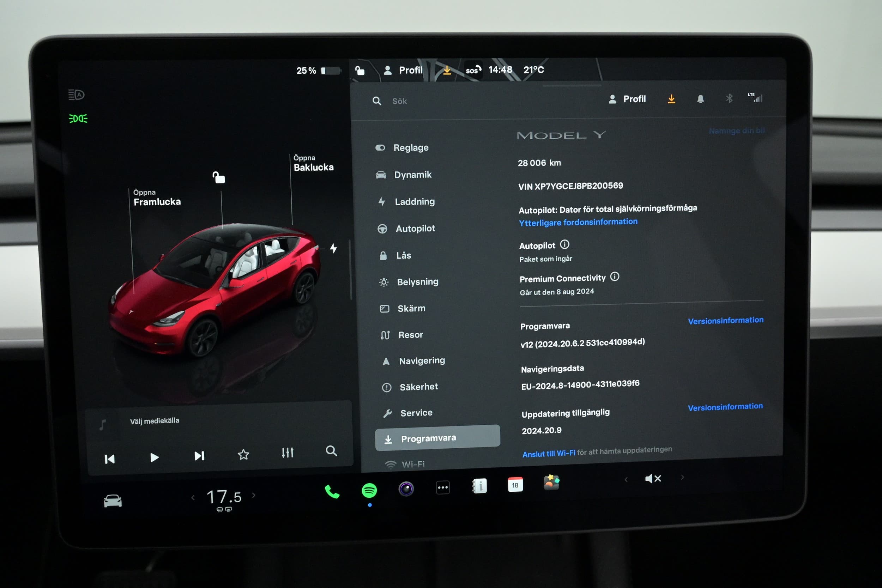
Task: Tap the media search magnifier icon
Action: [x=331, y=450]
